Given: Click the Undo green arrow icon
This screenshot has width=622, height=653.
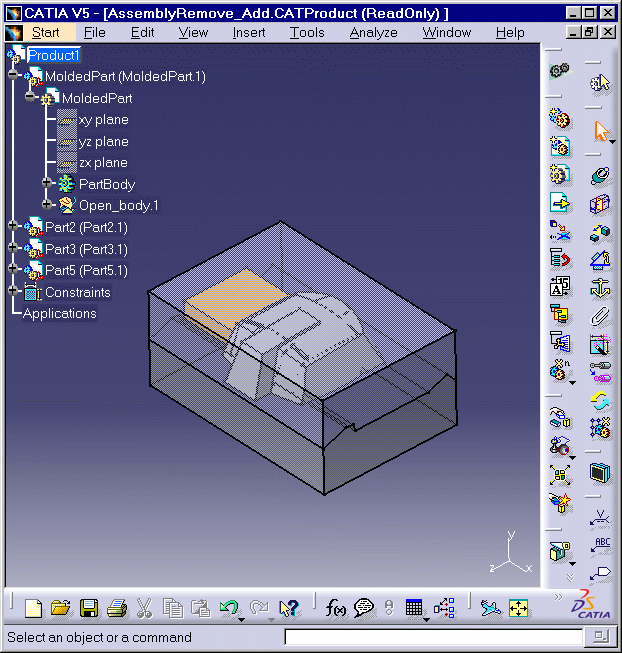Looking at the screenshot, I should click(x=229, y=607).
